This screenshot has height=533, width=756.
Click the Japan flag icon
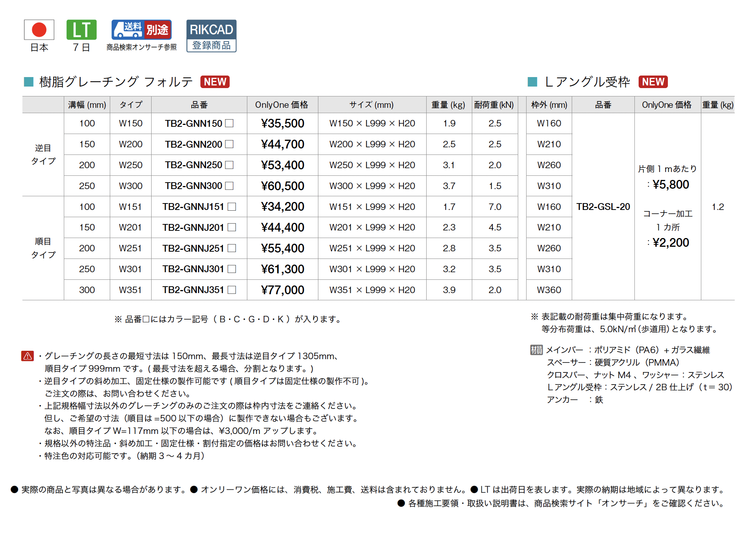point(39,30)
